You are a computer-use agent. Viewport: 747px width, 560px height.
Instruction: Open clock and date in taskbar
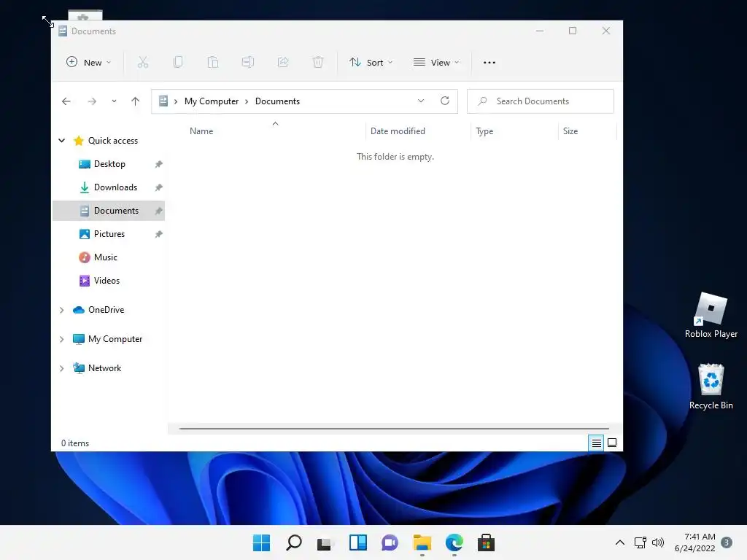694,542
